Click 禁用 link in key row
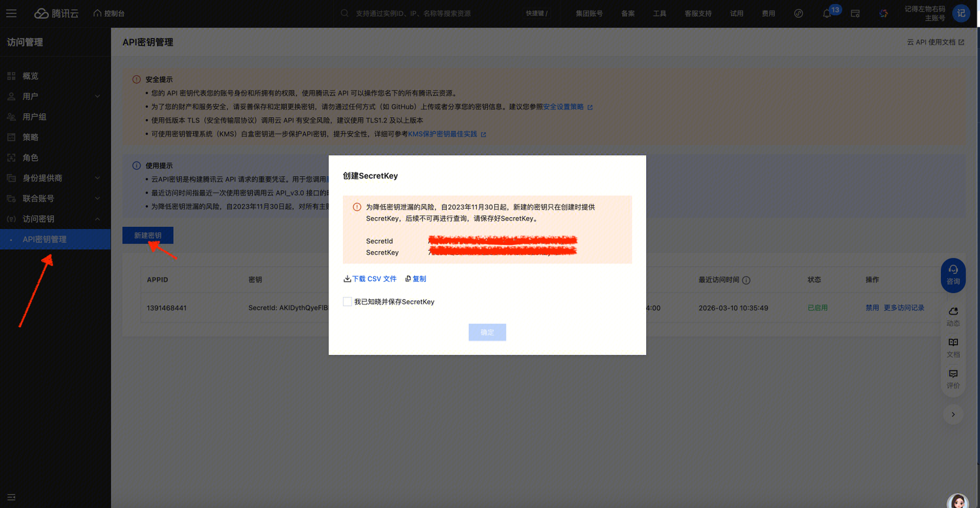Image resolution: width=980 pixels, height=508 pixels. (x=872, y=308)
